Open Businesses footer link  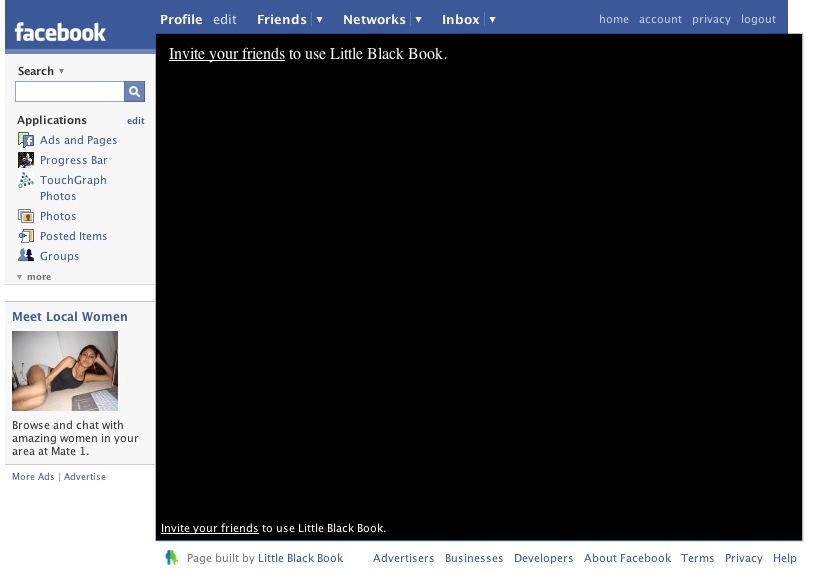474,558
